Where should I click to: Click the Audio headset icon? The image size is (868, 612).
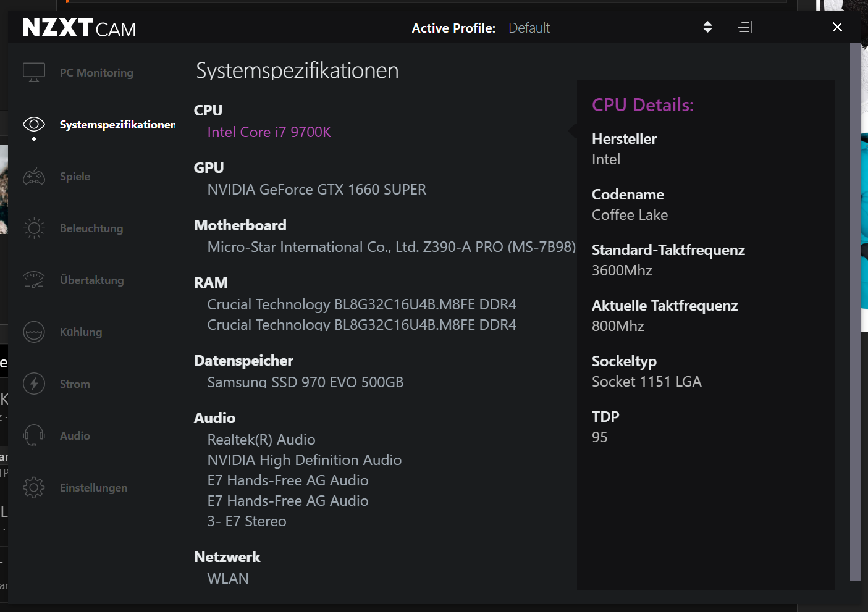pos(34,435)
